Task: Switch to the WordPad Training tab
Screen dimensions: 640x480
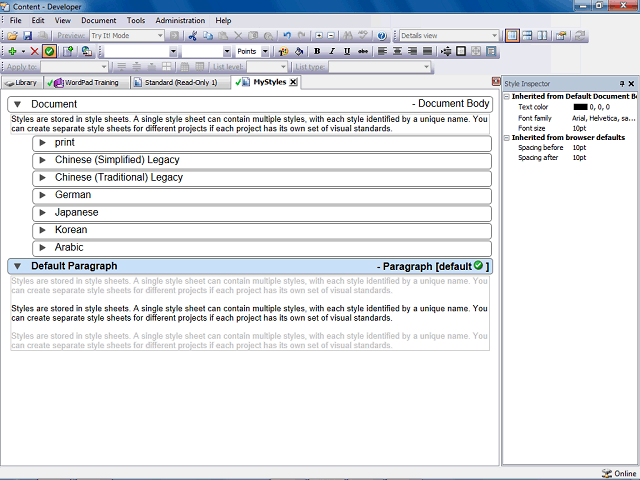Action: click(x=86, y=83)
